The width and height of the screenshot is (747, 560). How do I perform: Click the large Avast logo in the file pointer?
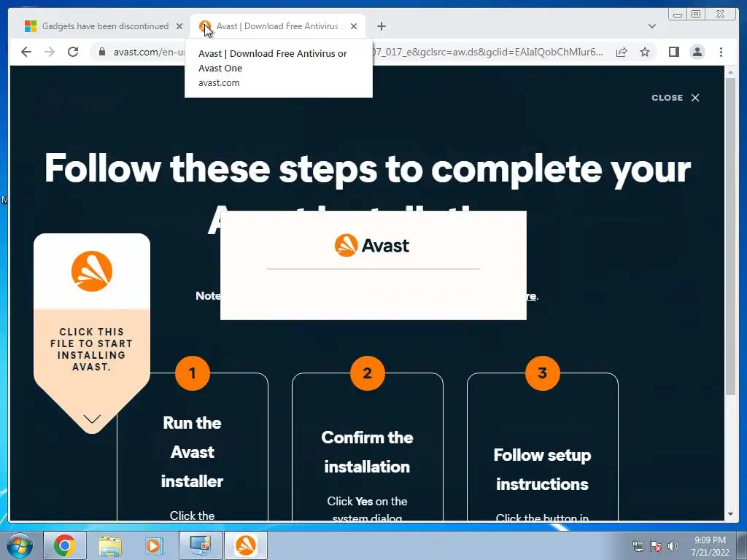(x=92, y=271)
